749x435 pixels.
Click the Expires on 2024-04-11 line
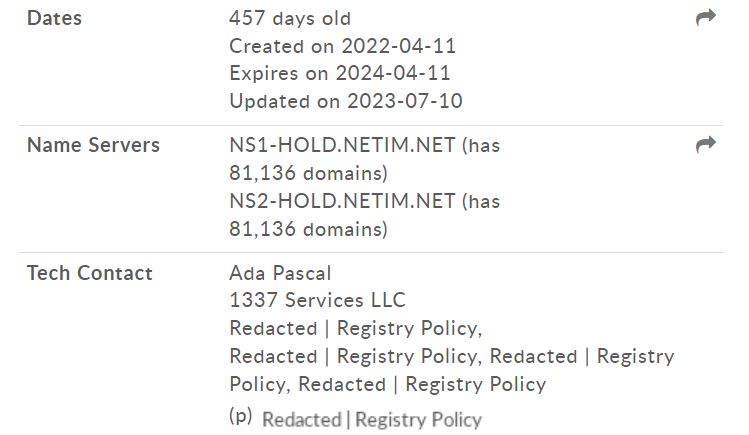(340, 74)
